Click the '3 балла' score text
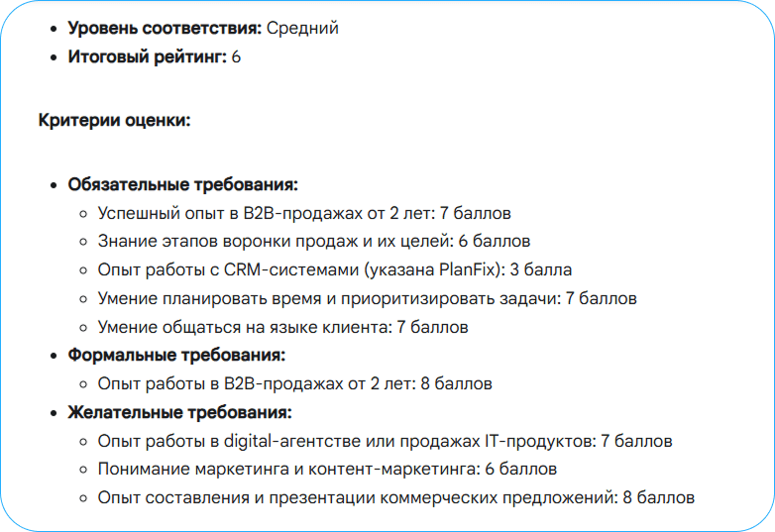775x532 pixels. pos(541,269)
